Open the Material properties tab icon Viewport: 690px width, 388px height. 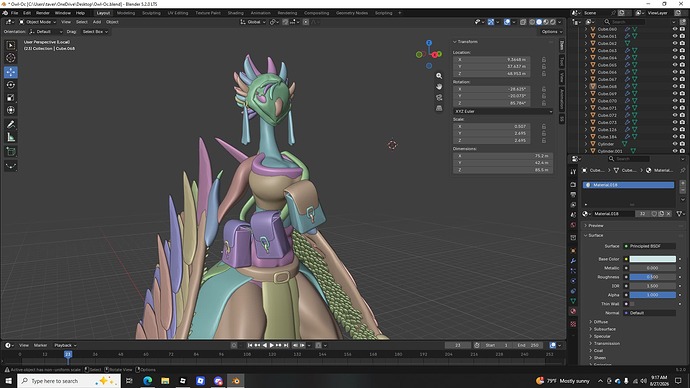(x=573, y=311)
